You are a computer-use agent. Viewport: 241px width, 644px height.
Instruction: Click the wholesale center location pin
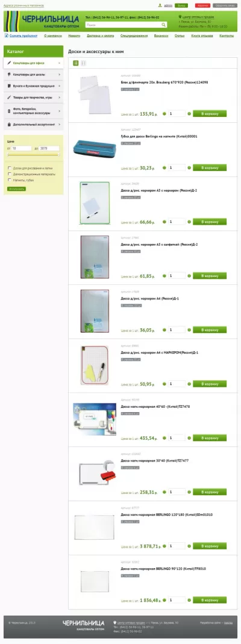pyautogui.click(x=180, y=17)
